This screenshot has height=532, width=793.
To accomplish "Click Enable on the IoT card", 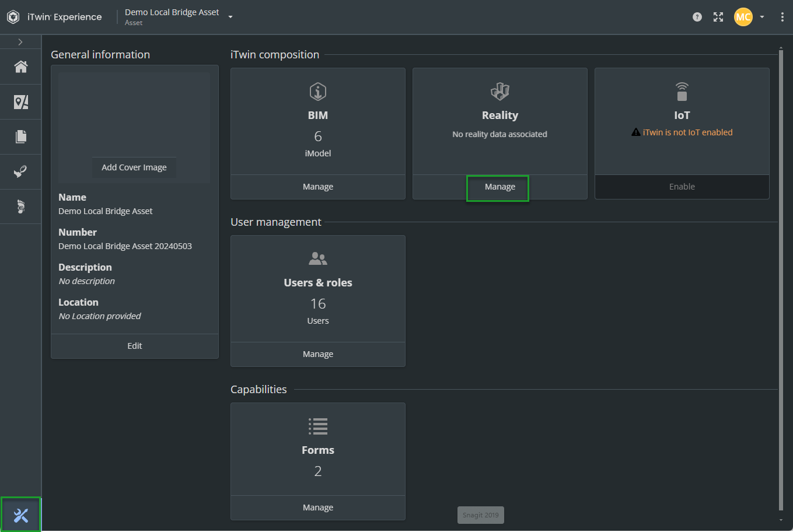I will pyautogui.click(x=682, y=187).
